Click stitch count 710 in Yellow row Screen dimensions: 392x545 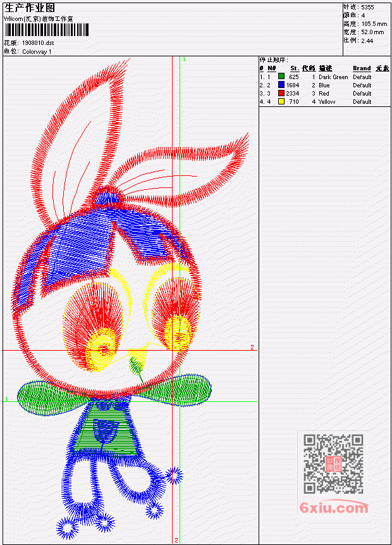pos(294,102)
